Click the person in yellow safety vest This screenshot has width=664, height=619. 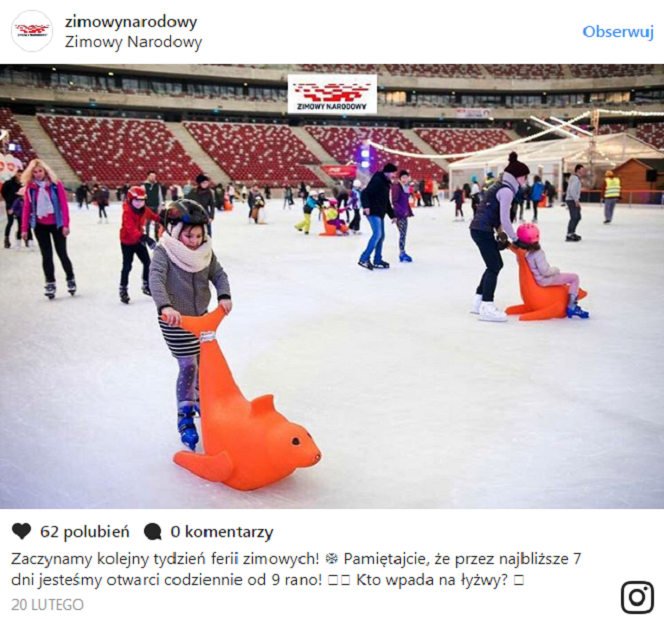611,196
